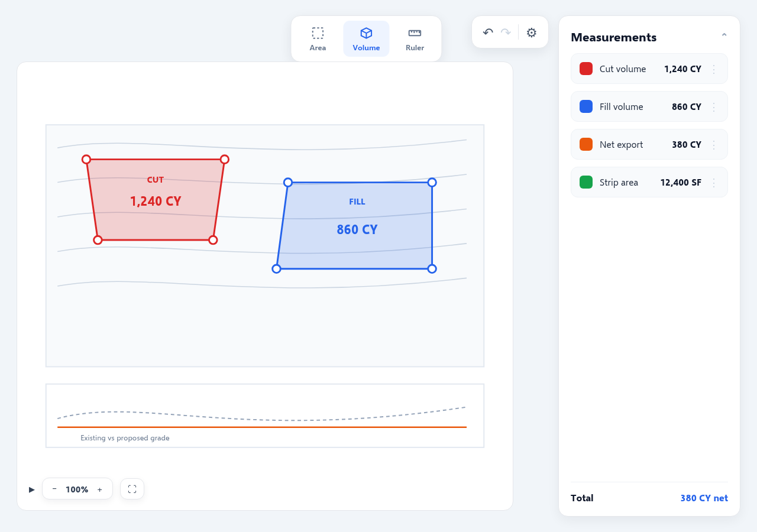Click the 380 CY net total value
The height and width of the screenshot is (532, 757).
point(704,498)
